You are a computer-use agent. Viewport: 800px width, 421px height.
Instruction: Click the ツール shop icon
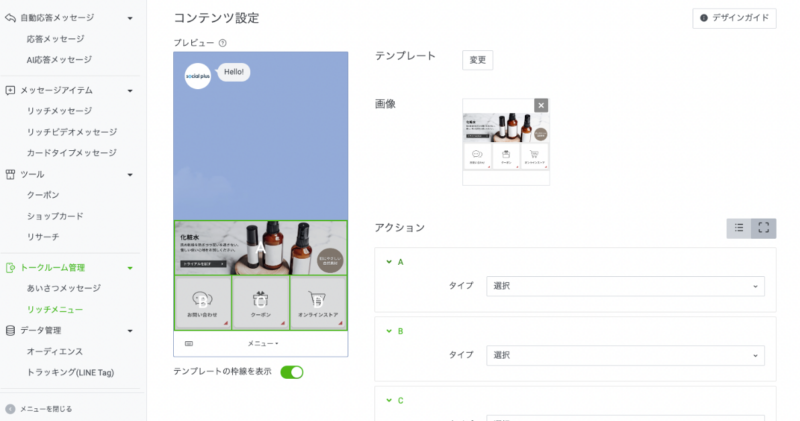click(10, 175)
